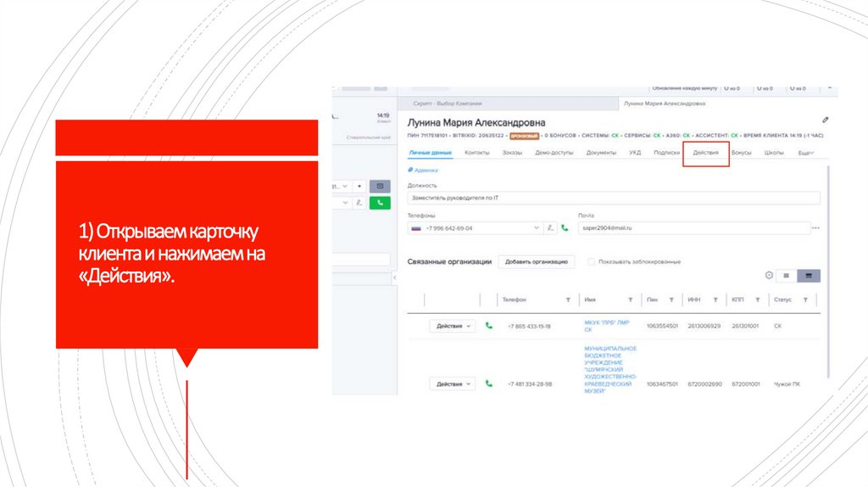Open the МКУК organization link
The image size is (868, 487).
[607, 326]
